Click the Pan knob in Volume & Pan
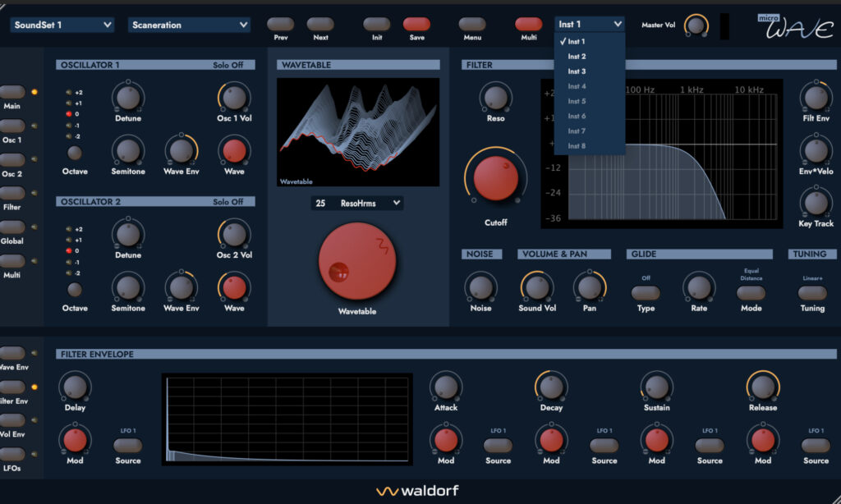The image size is (841, 504). [590, 289]
